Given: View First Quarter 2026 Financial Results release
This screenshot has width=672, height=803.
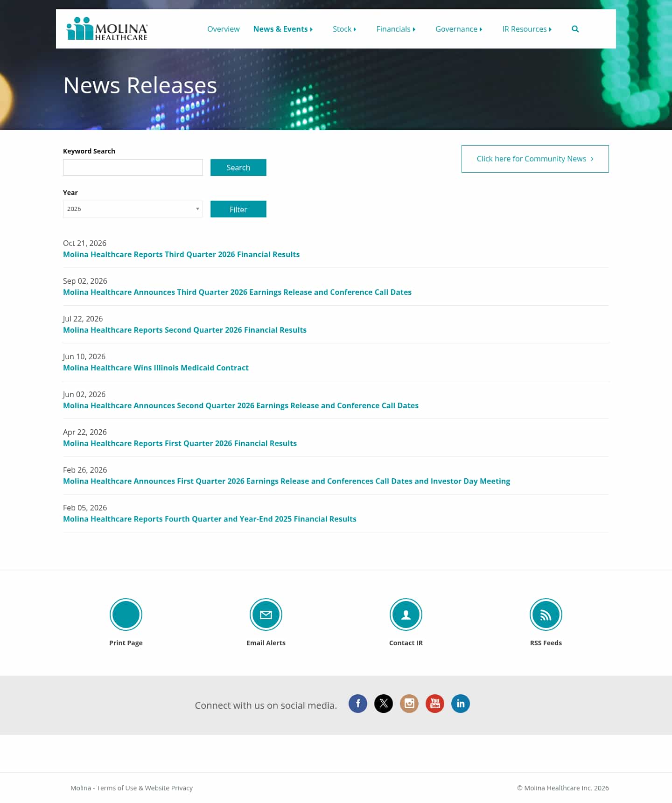Looking at the screenshot, I should tap(180, 443).
